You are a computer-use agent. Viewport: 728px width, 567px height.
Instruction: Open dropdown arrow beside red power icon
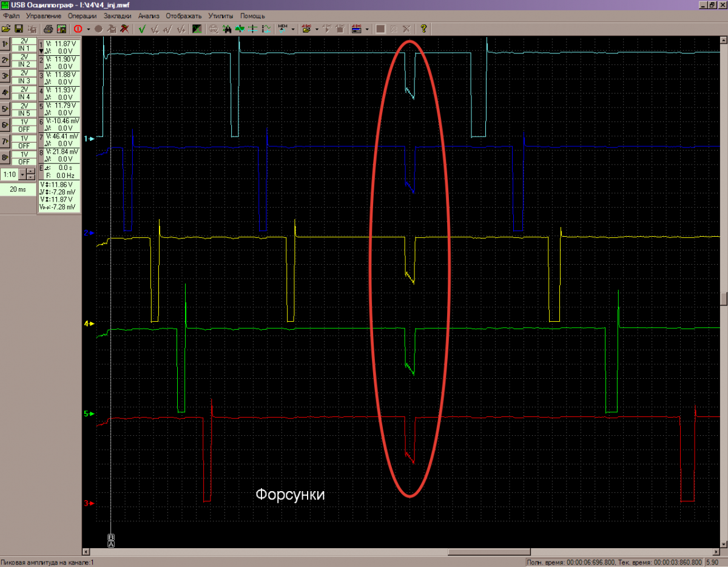pyautogui.click(x=89, y=29)
